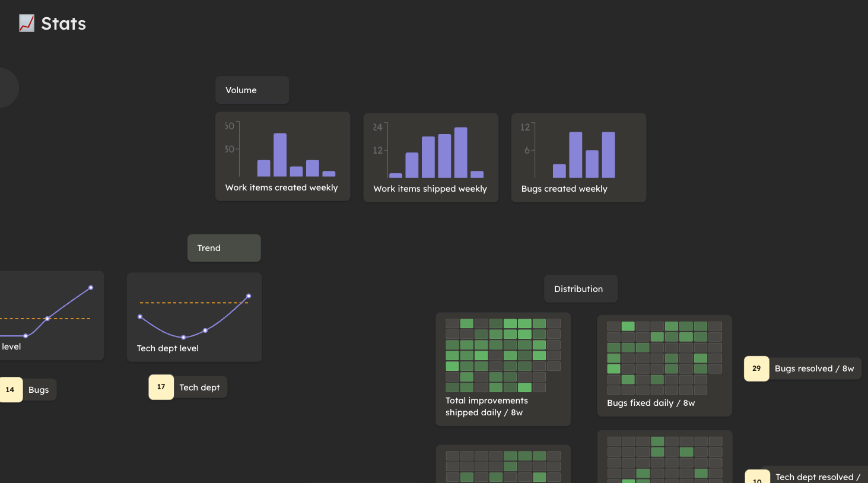
Task: Click the Tech dept label
Action: pyautogui.click(x=200, y=387)
